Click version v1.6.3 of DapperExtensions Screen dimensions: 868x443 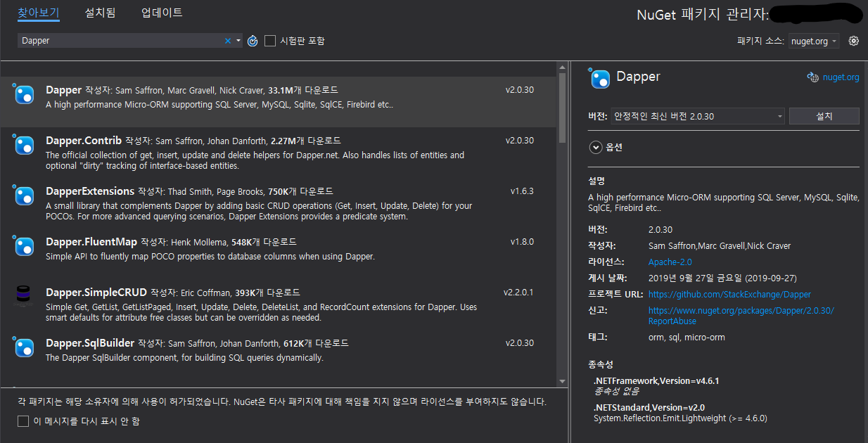(522, 191)
